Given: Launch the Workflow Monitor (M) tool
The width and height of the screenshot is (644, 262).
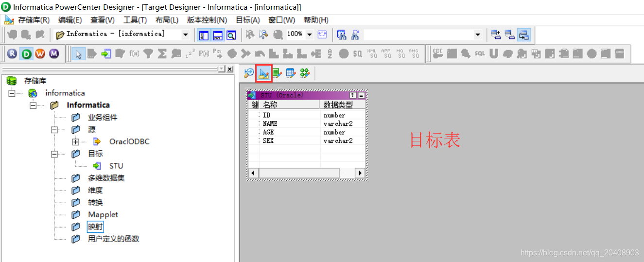Looking at the screenshot, I should tap(54, 54).
